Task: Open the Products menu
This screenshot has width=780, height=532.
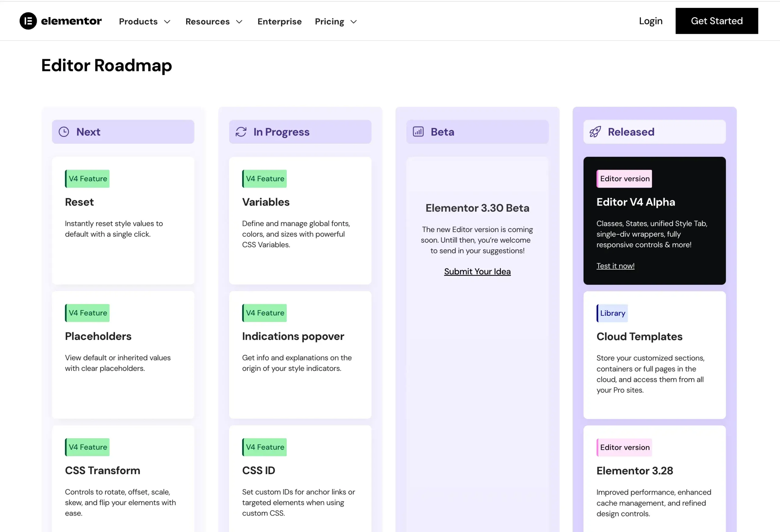Action: point(138,21)
